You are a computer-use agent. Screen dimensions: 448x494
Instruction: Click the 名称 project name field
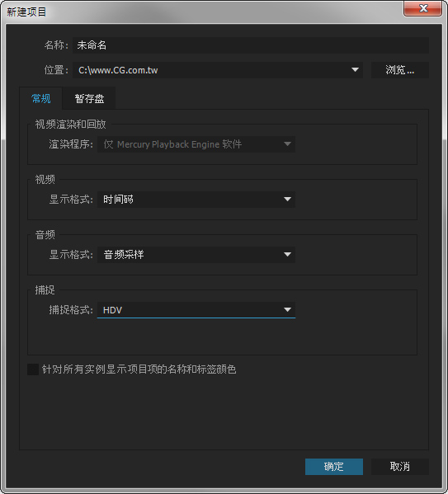[251, 45]
